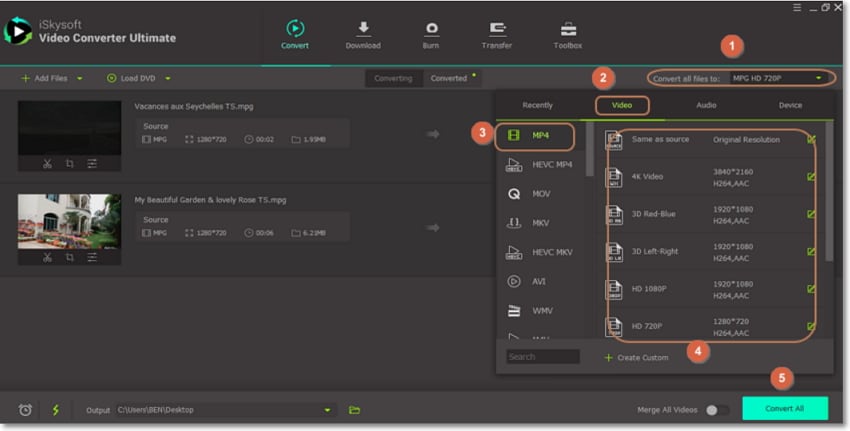Click the iSkysoft logo icon
850x431 pixels.
tap(18, 31)
